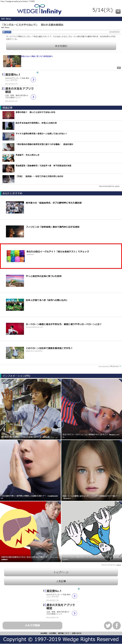Viewport: 122px width, 644px height.
Task: Open 「僕が自分の性器の写真を…」 article
Action: coord(45,144)
